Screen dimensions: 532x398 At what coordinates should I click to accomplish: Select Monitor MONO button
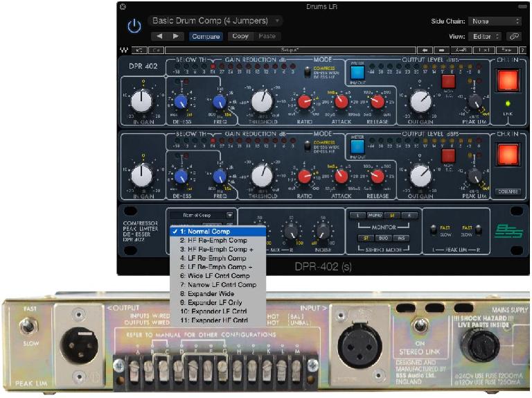[x=375, y=216]
